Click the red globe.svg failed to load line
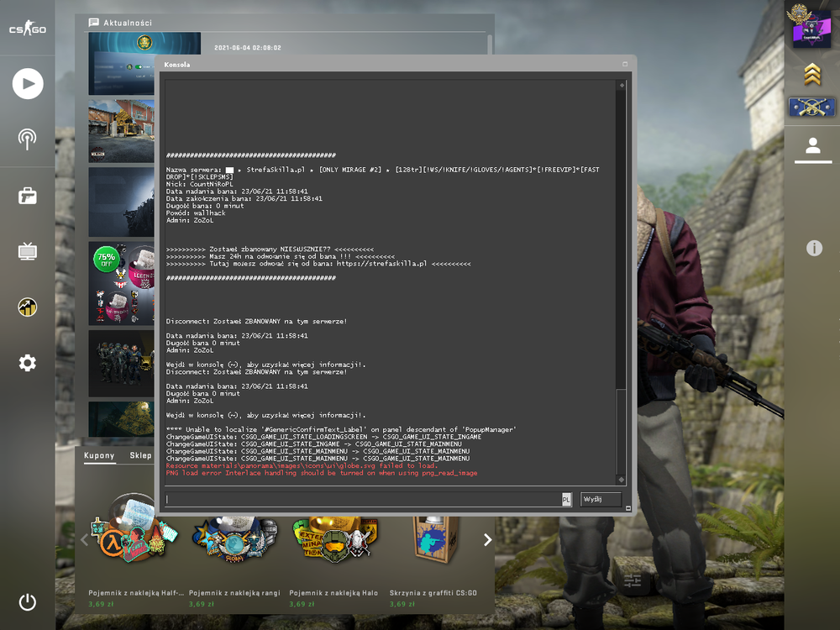The image size is (840, 630). point(302,465)
